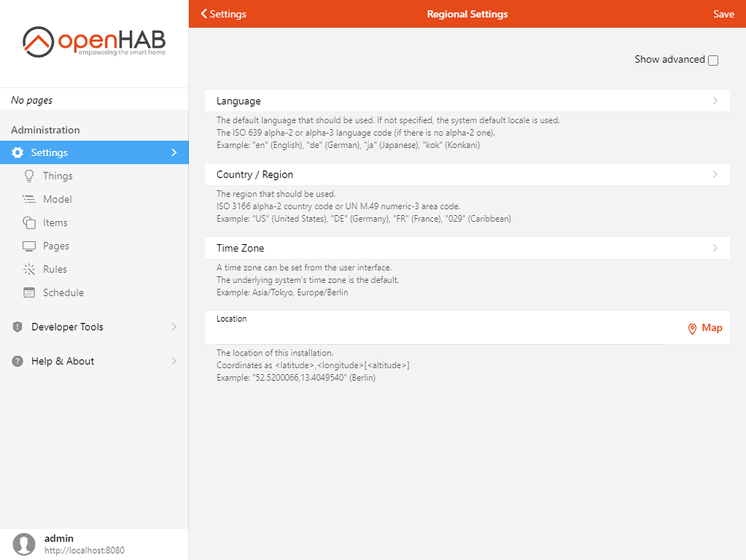
Task: Go back to Settings via header link
Action: pyautogui.click(x=223, y=13)
